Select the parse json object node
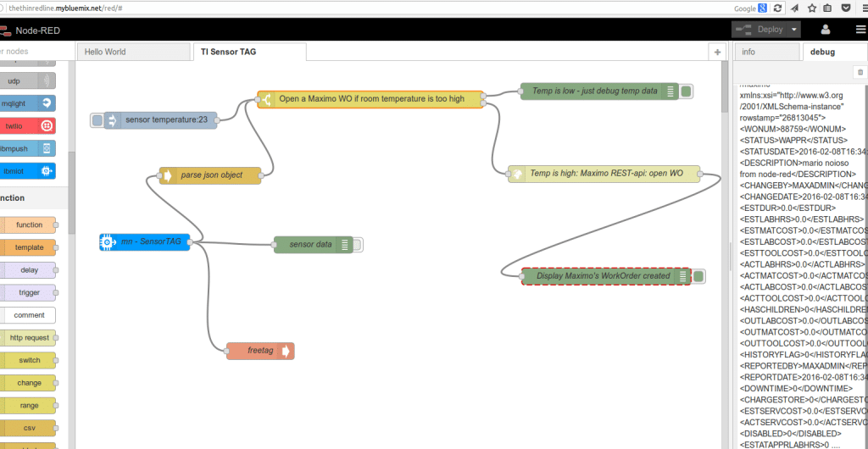 click(211, 175)
